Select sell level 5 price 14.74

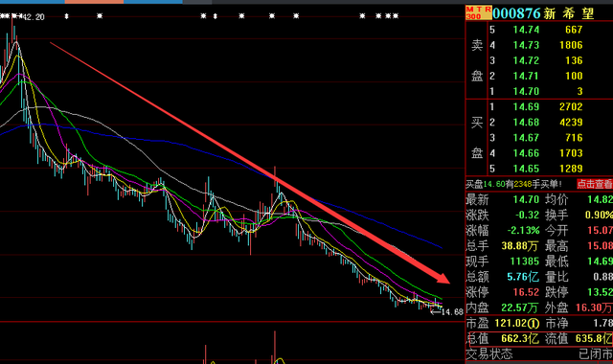click(x=526, y=30)
